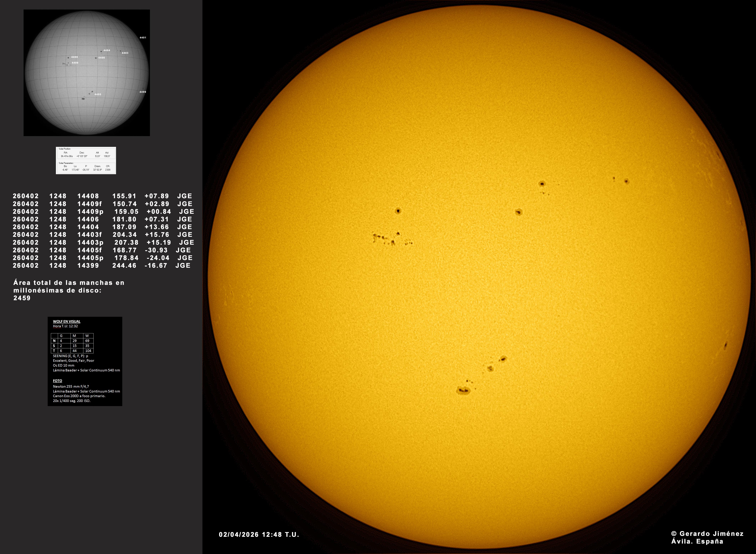Click the FOTO heading in the black box
This screenshot has width=756, height=554.
(58, 381)
